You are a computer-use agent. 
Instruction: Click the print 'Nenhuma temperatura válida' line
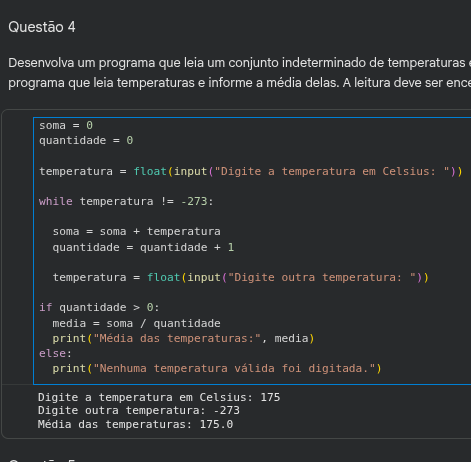(217, 368)
